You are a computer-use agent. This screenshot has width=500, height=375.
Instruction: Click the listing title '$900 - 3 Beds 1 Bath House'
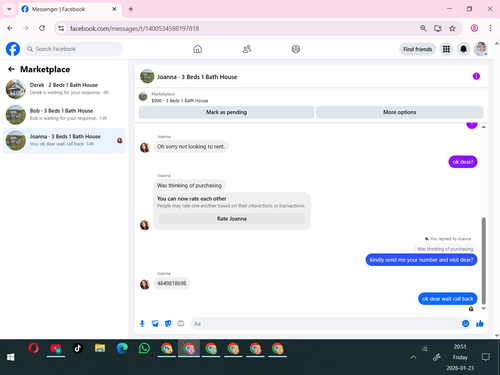tap(180, 101)
